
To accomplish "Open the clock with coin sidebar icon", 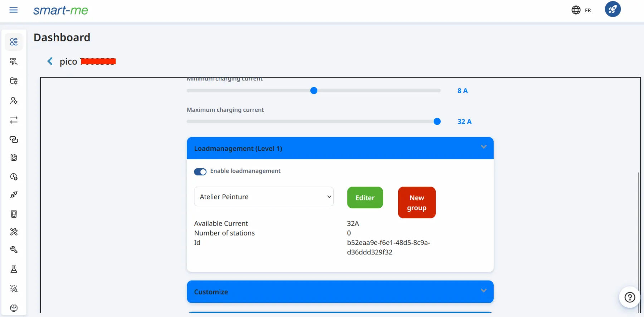I will 14,177.
